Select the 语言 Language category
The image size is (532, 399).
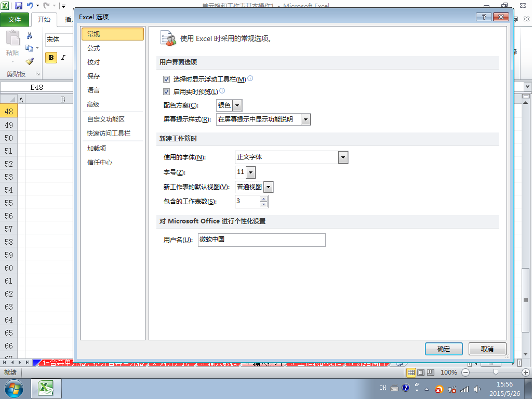(x=113, y=90)
